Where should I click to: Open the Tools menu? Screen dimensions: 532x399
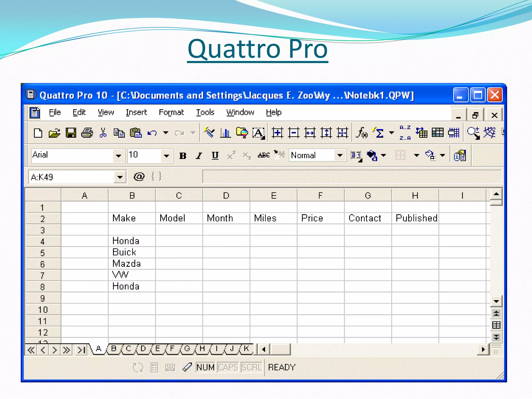[x=205, y=112]
